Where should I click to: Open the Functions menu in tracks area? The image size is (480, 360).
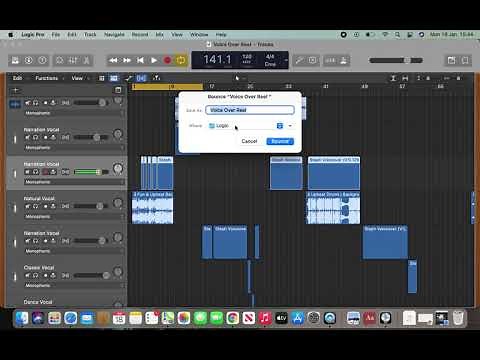click(47, 78)
